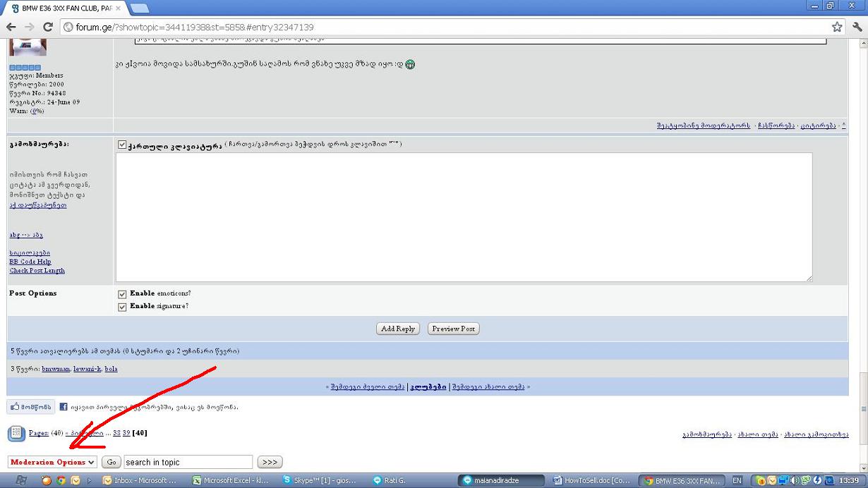Viewport: 868px width, 488px height.
Task: Click the EN language indicator
Action: [737, 481]
